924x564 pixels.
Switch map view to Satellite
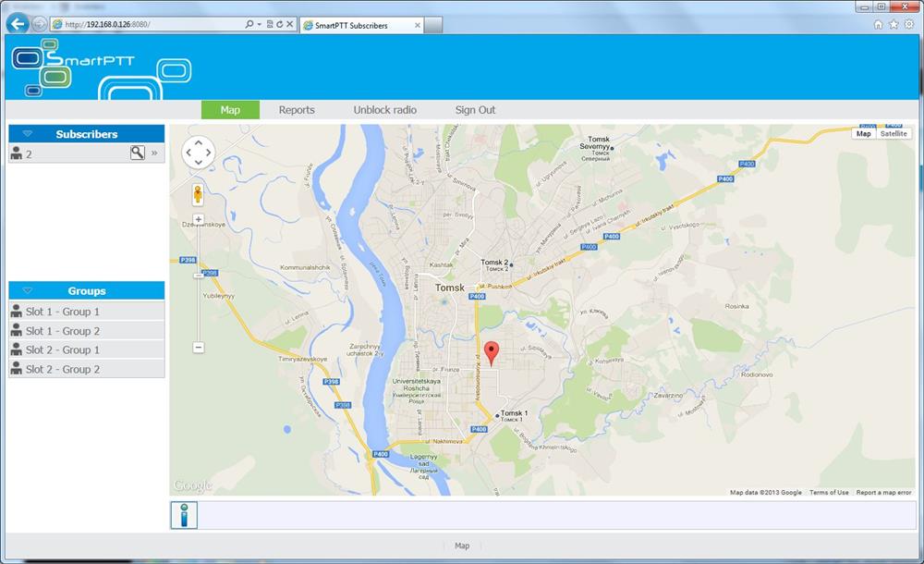click(x=894, y=134)
